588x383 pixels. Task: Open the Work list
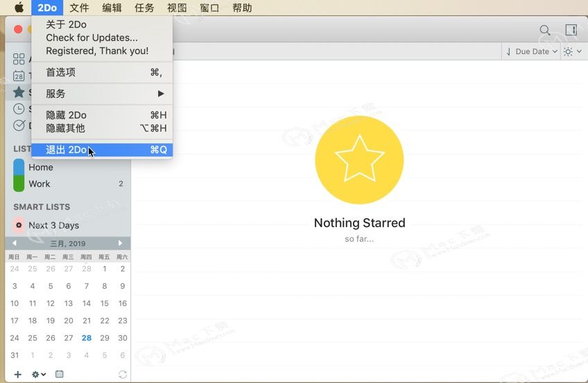pyautogui.click(x=68, y=184)
